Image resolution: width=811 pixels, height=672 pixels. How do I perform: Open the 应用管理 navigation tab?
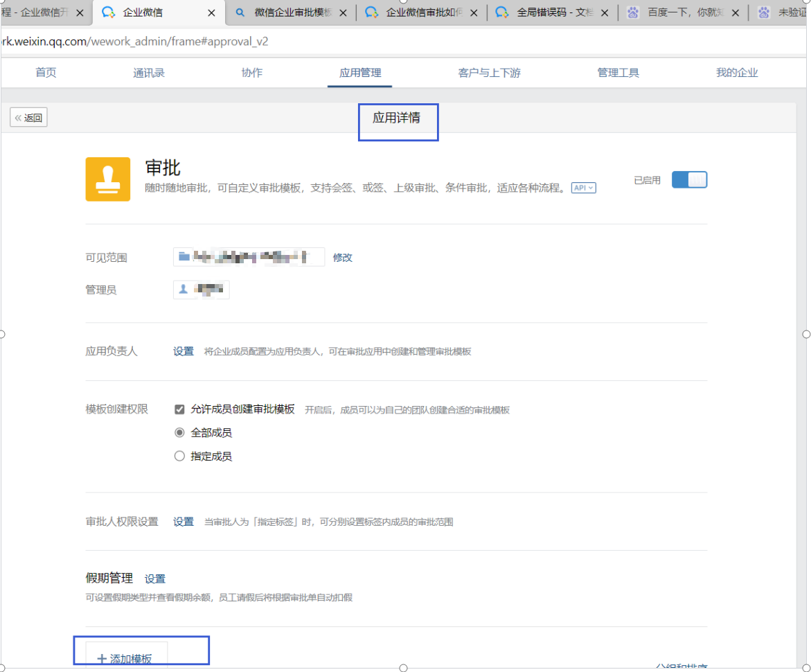pos(360,73)
